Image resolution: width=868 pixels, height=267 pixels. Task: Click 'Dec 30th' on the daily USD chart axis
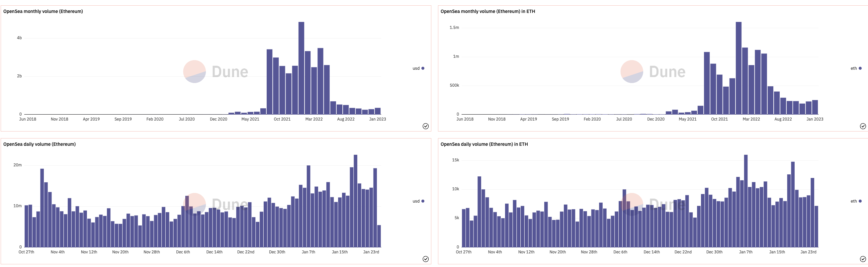pos(277,252)
